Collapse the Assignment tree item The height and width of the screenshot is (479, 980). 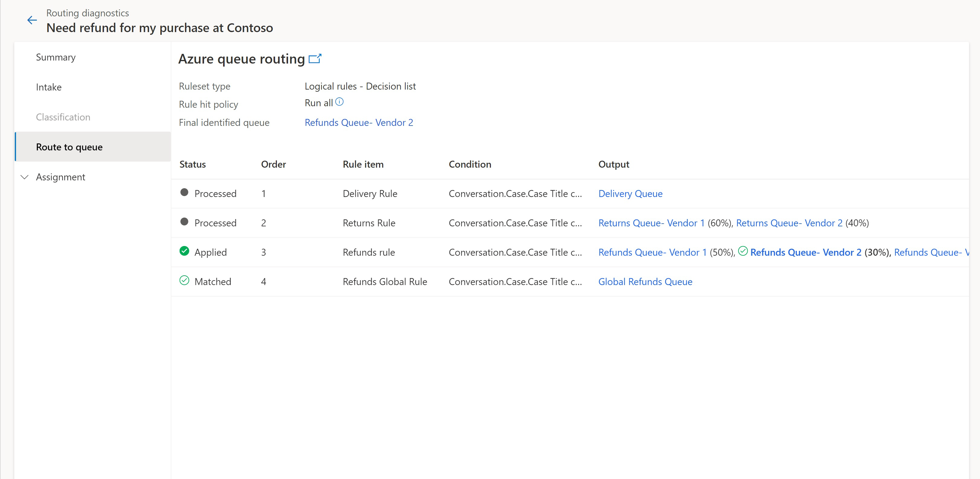(24, 177)
